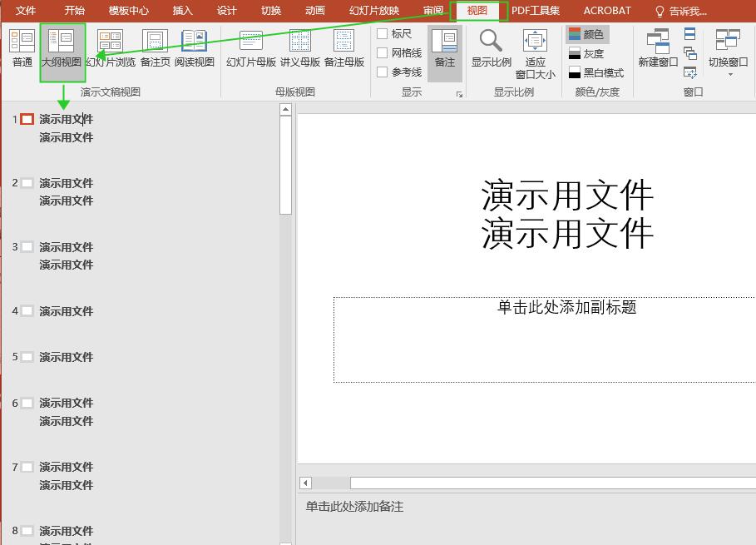
Task: Select Black and White (黑白模式)
Action: point(596,73)
